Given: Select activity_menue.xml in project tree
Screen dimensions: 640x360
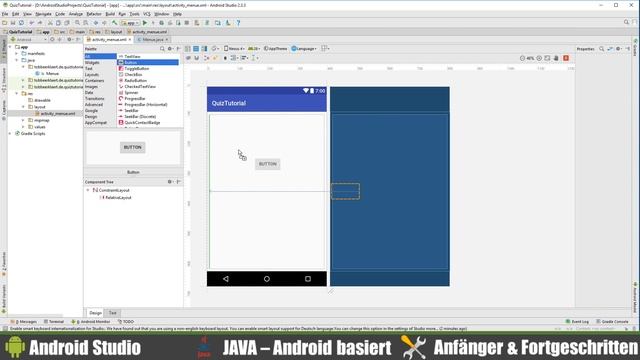Looking at the screenshot, I should pyautogui.click(x=55, y=113).
